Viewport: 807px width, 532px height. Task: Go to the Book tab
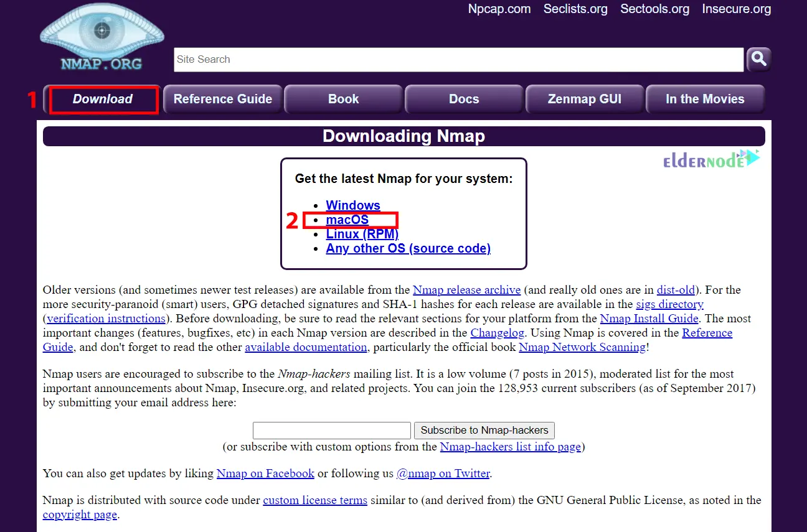[344, 100]
